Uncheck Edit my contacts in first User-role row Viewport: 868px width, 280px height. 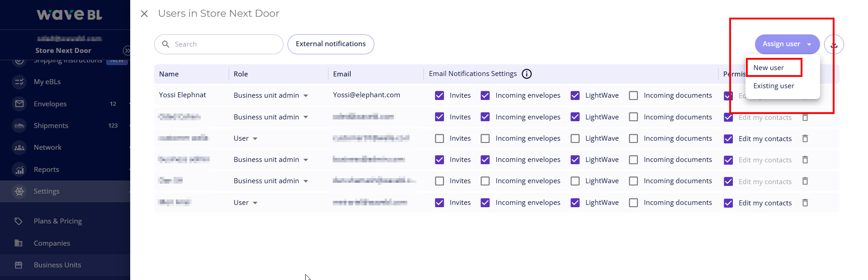[x=728, y=139]
